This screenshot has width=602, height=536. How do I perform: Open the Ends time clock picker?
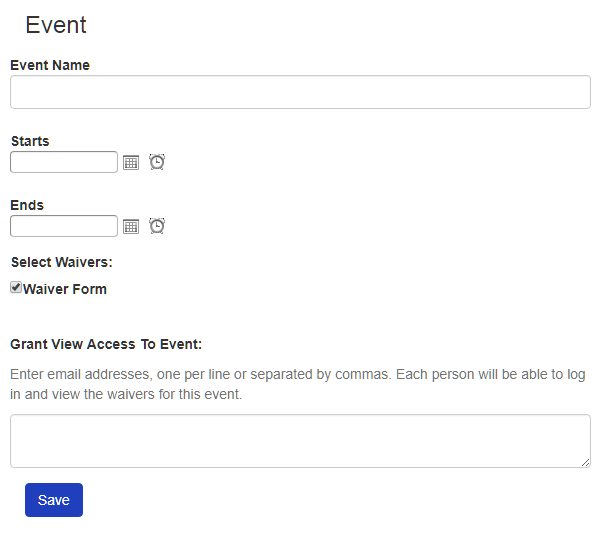(x=157, y=226)
